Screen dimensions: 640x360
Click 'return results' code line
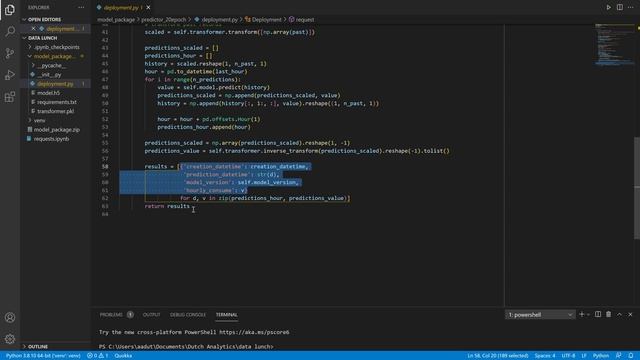point(167,206)
